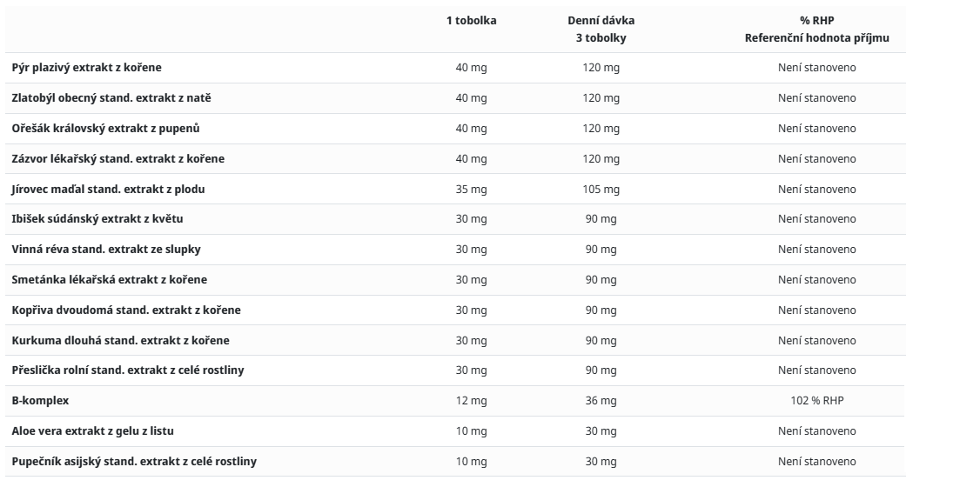
Task: Click 'Kopřiva dvoudomá stand. extrakt z kořene'
Action: (x=126, y=310)
